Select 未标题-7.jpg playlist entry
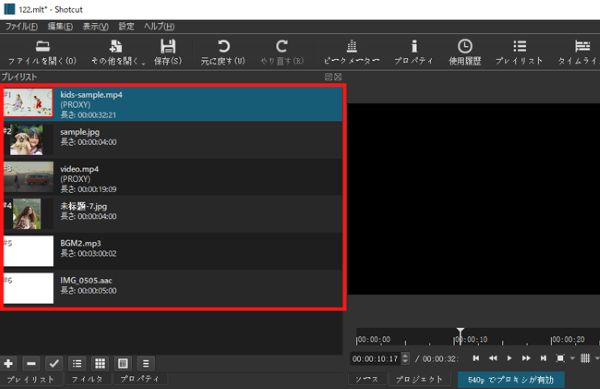 [x=173, y=214]
